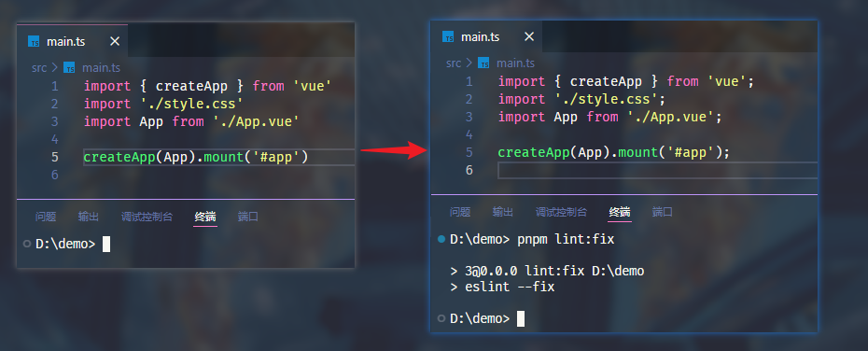
Task: Click TypeScript file icon on left window tab
Action: (34, 42)
